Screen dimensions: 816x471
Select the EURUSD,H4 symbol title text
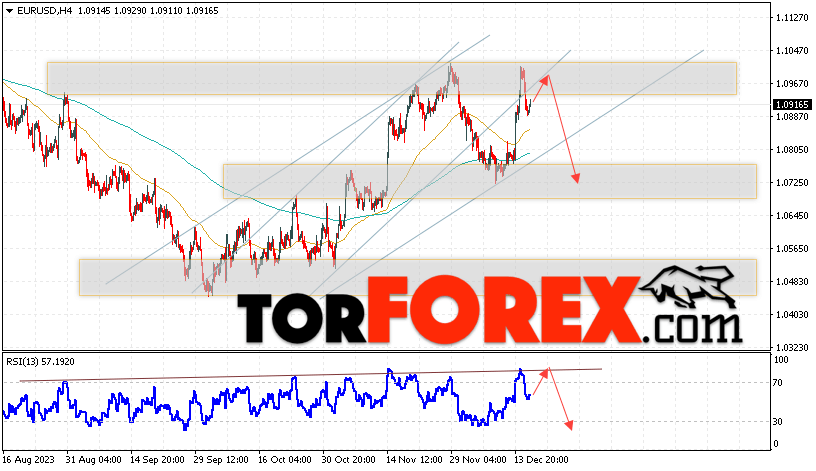tap(44, 10)
